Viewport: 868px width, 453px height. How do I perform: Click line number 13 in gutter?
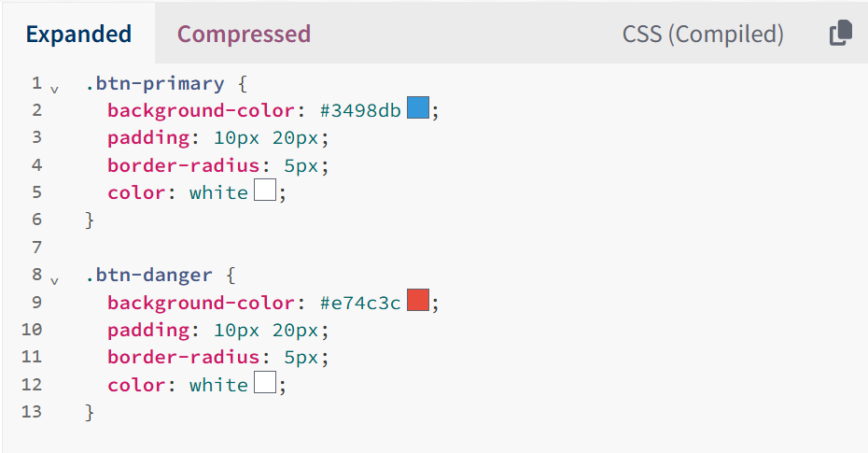point(32,412)
